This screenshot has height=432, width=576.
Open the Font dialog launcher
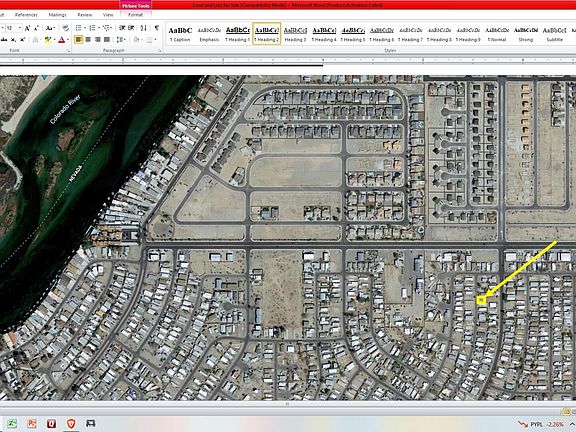click(x=68, y=51)
